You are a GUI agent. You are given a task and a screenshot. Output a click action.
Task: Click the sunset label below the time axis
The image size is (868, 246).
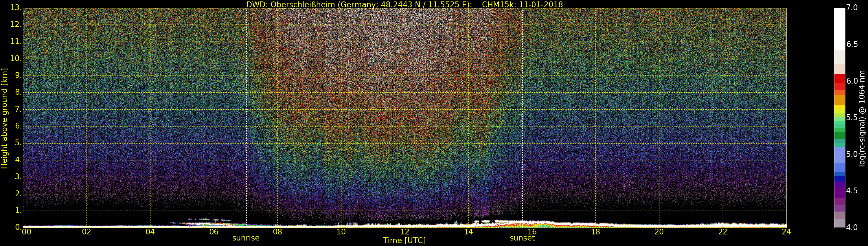(522, 238)
